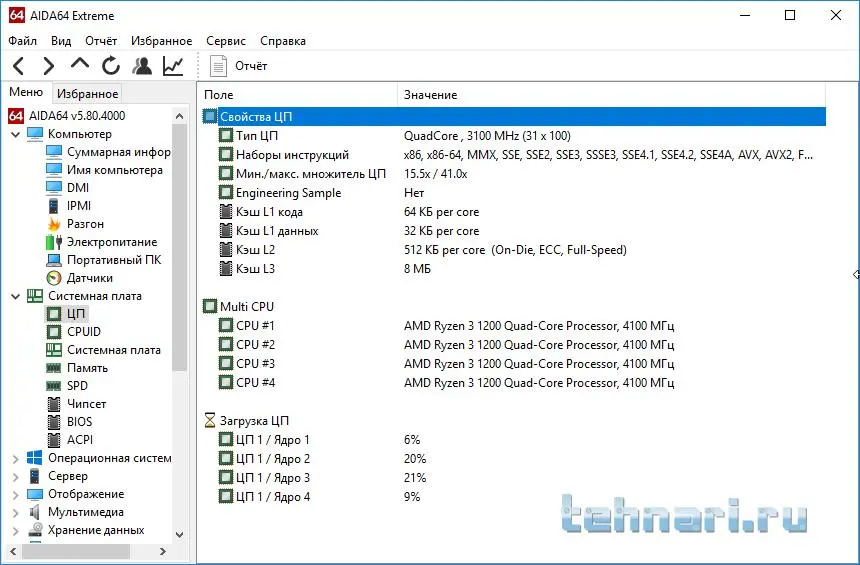Expand the Хранение данных tree node
860x565 pixels.
point(15,530)
